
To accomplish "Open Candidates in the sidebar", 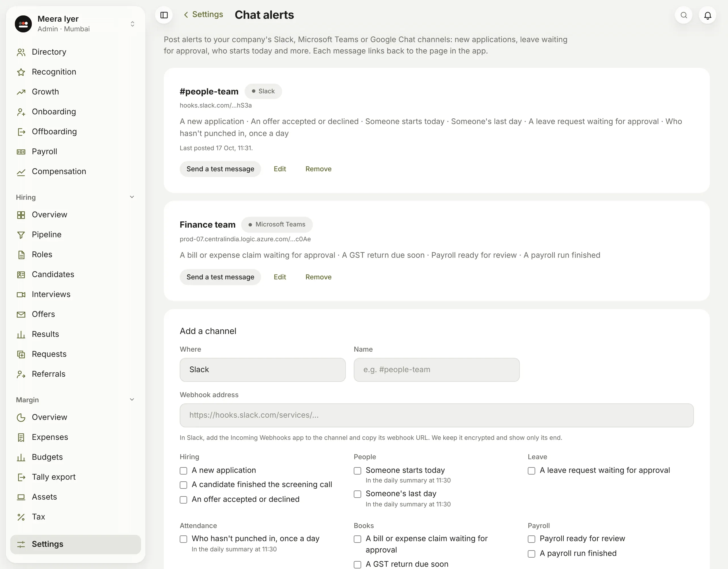I will 76,275.
